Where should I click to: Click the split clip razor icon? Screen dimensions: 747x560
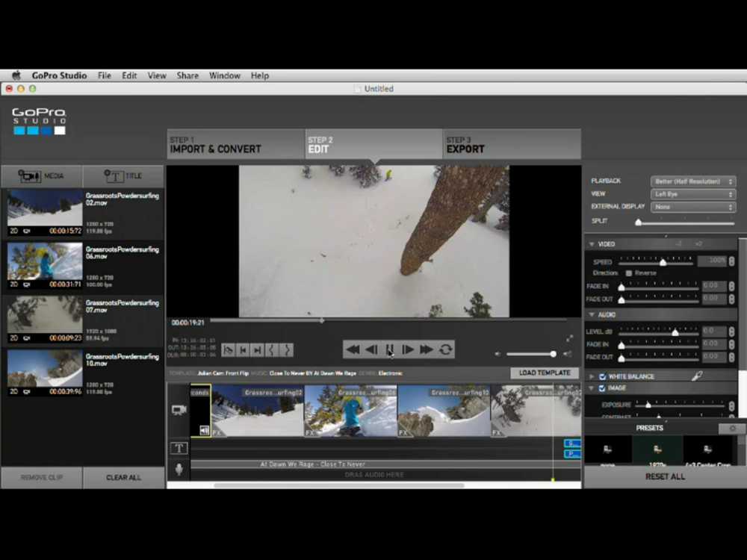[x=228, y=350]
